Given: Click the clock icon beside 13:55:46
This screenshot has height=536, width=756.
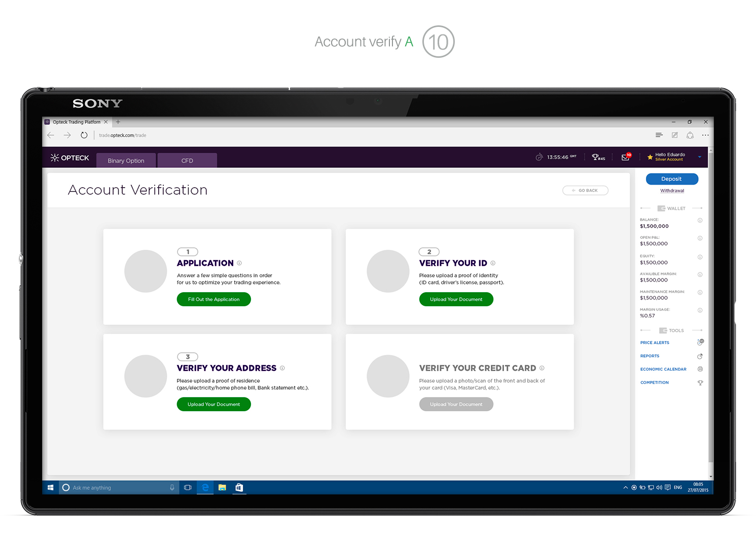Looking at the screenshot, I should coord(539,157).
